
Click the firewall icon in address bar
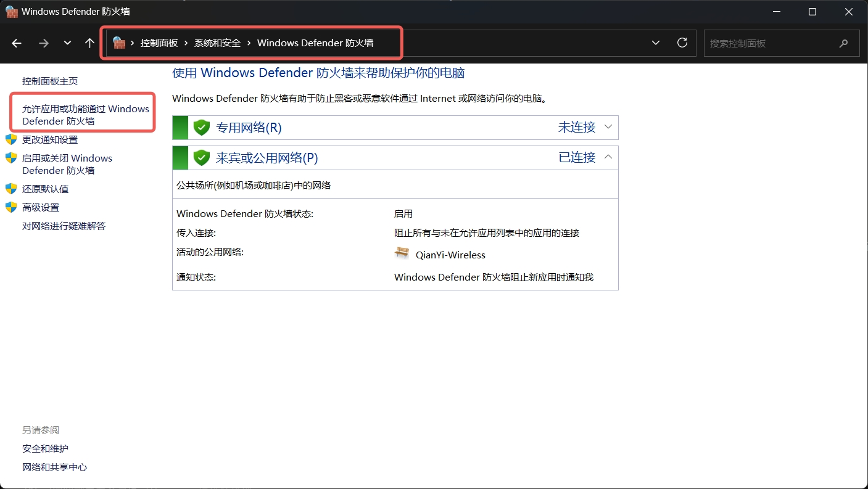tap(119, 43)
